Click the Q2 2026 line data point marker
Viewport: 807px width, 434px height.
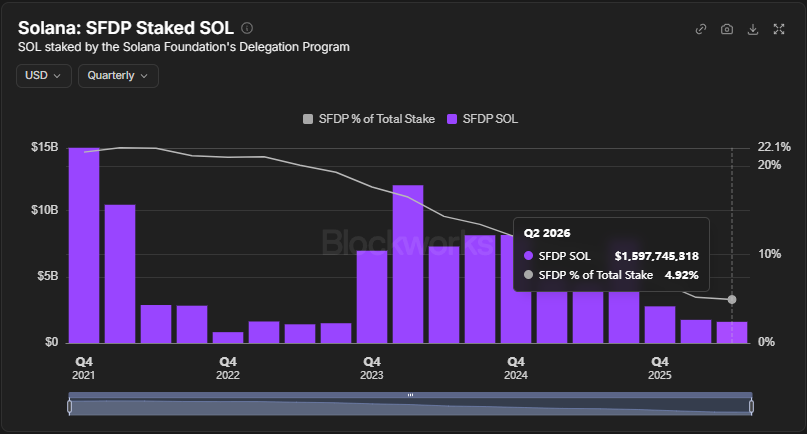pyautogui.click(x=732, y=300)
